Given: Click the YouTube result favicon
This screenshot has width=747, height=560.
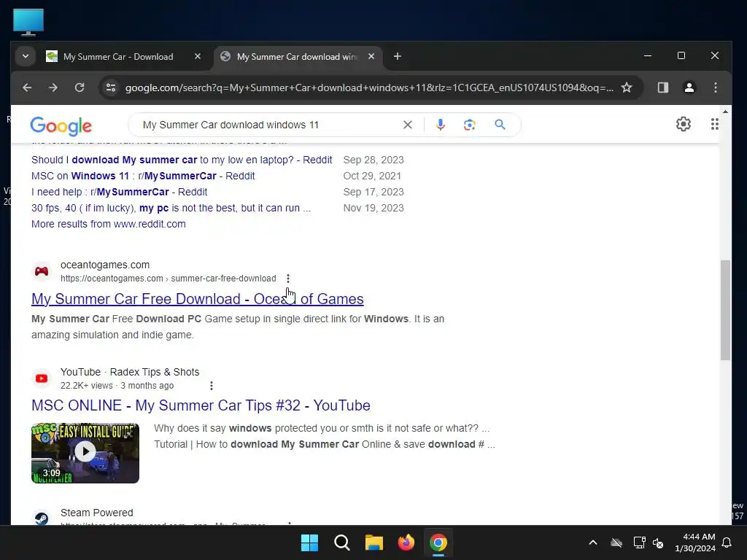Looking at the screenshot, I should click(x=42, y=378).
